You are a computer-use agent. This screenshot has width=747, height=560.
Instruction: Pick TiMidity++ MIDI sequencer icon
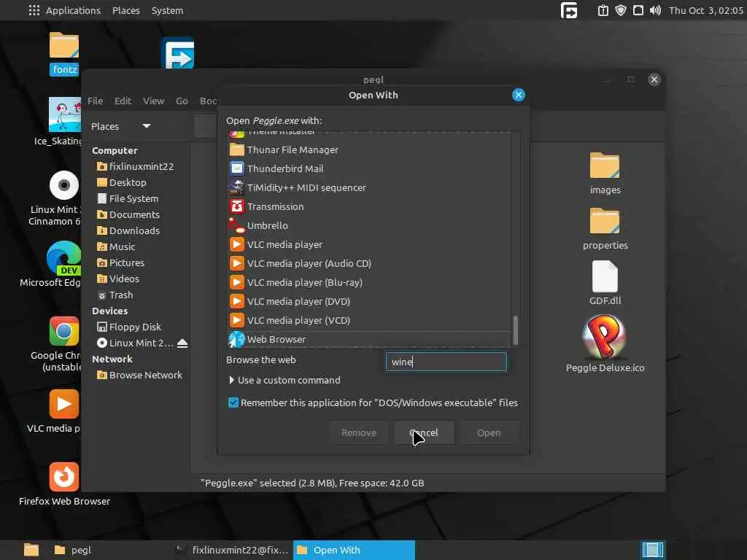point(237,187)
